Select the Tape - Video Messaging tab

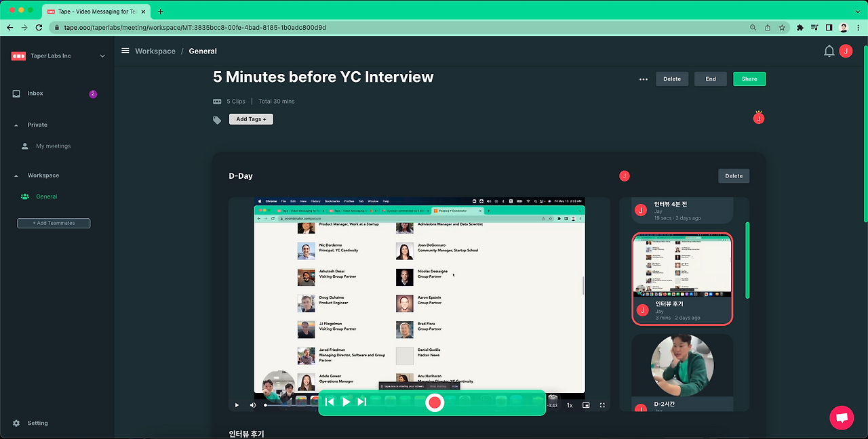click(x=97, y=12)
